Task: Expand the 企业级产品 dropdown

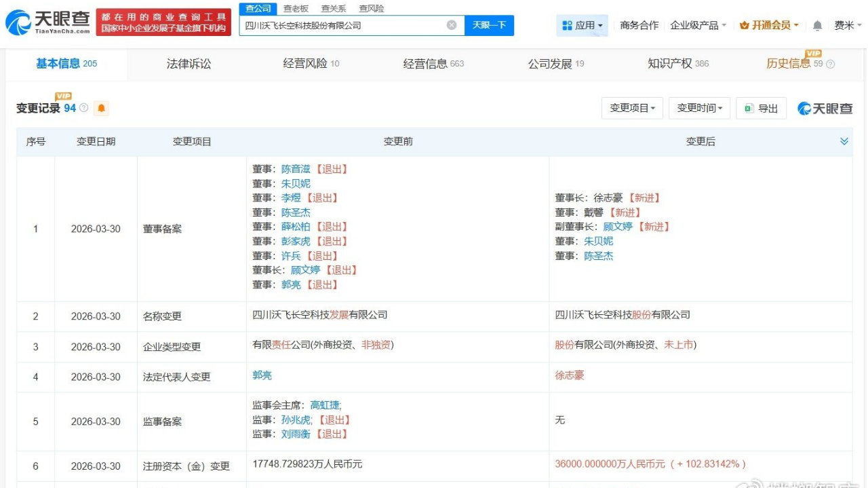Action: (698, 25)
